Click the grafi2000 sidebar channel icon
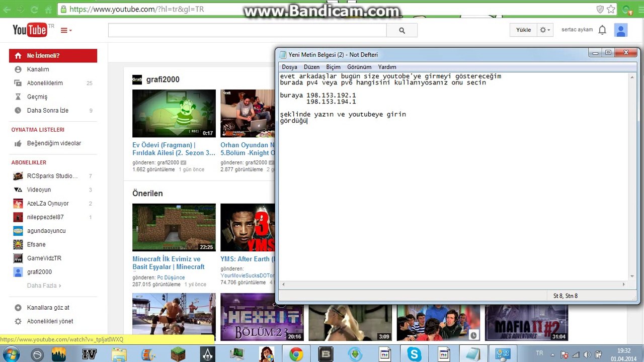 (x=18, y=272)
